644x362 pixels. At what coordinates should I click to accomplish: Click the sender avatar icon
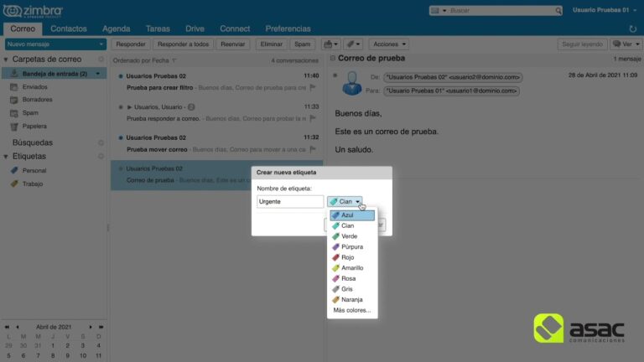coord(352,83)
